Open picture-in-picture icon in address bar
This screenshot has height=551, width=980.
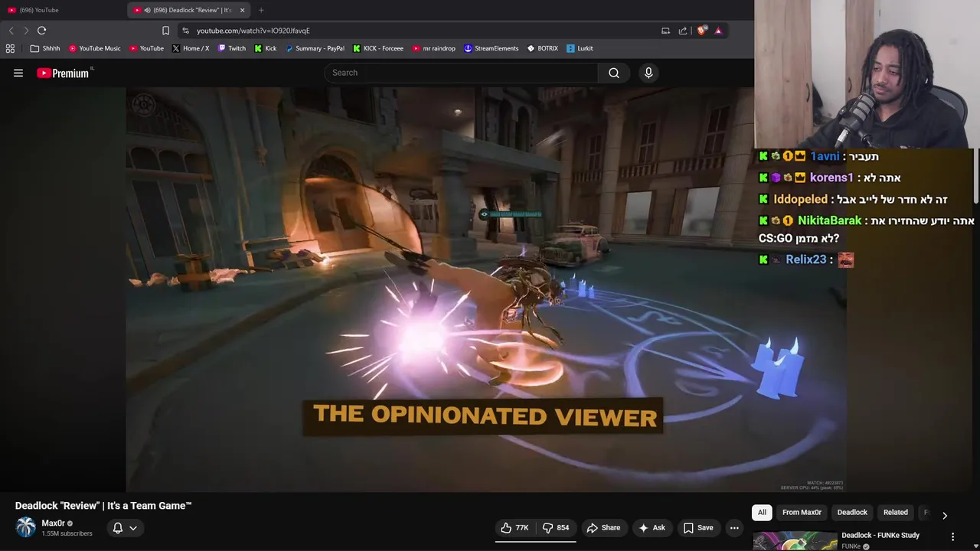665,31
